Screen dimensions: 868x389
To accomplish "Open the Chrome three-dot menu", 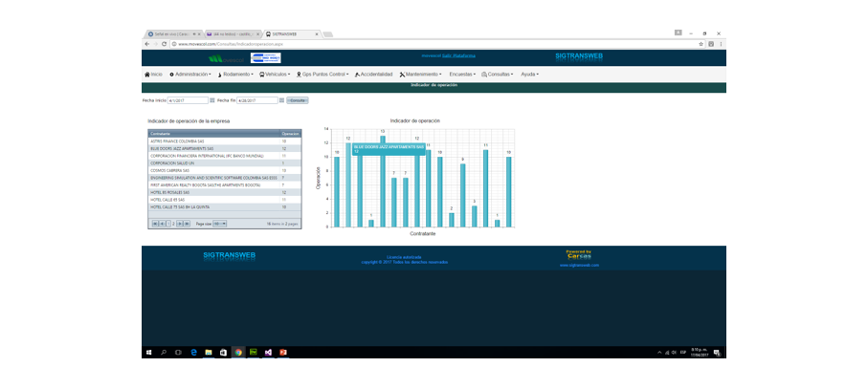I will [x=721, y=44].
